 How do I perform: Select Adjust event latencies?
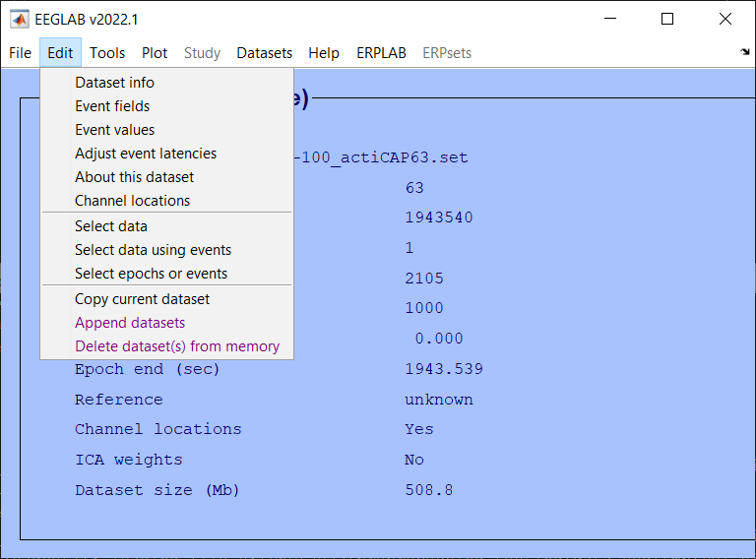click(146, 154)
